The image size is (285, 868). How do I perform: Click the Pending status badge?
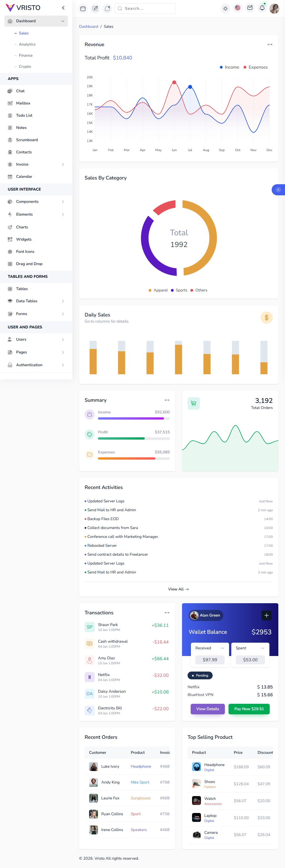pyautogui.click(x=200, y=675)
